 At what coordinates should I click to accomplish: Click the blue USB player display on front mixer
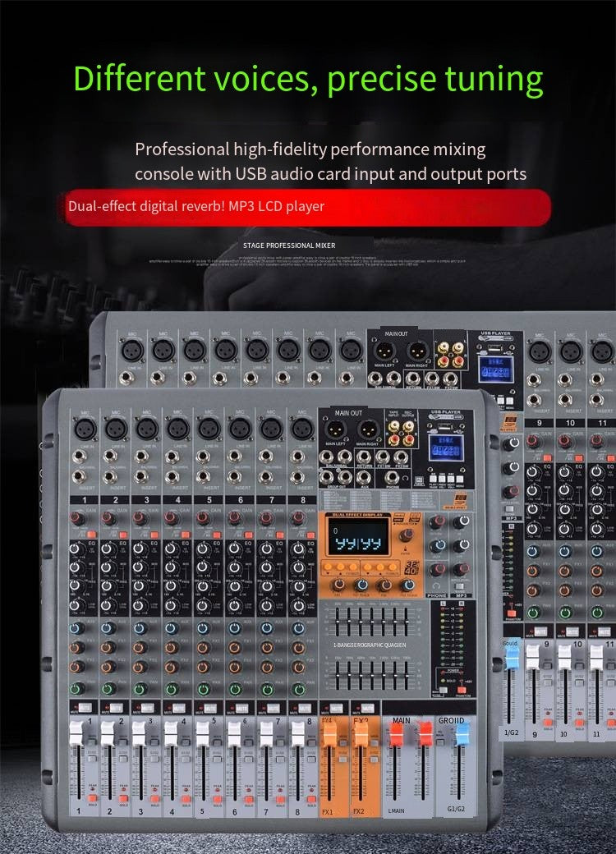tap(446, 448)
